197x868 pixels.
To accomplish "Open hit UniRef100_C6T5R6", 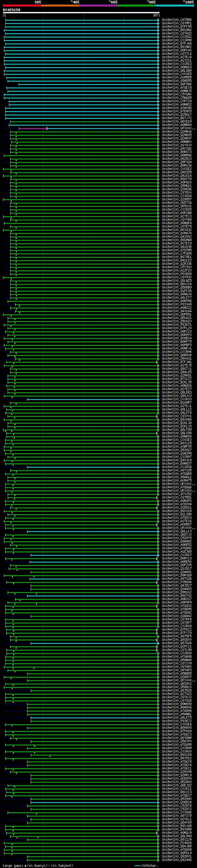I will coord(177,20).
